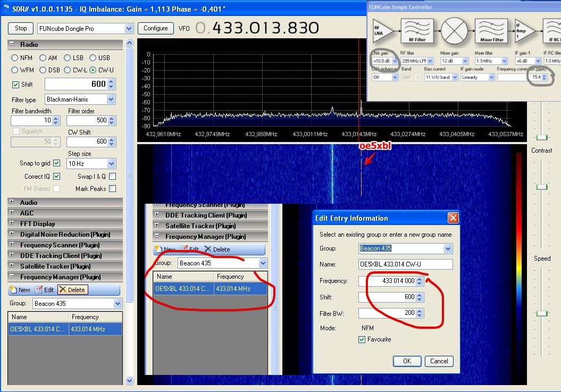Select the WFM radio mode
The height and width of the screenshot is (392, 561).
pos(15,70)
